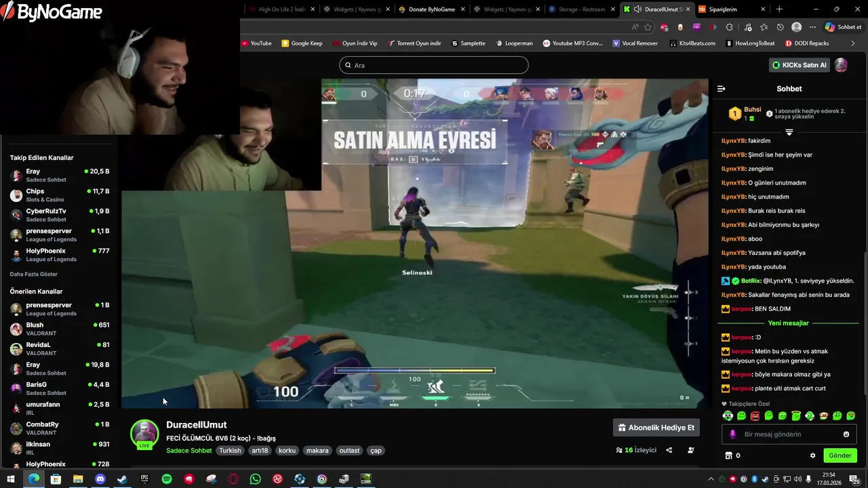This screenshot has width=868, height=488.
Task: Open the CyberRulzTv followed channel
Action: coord(60,215)
